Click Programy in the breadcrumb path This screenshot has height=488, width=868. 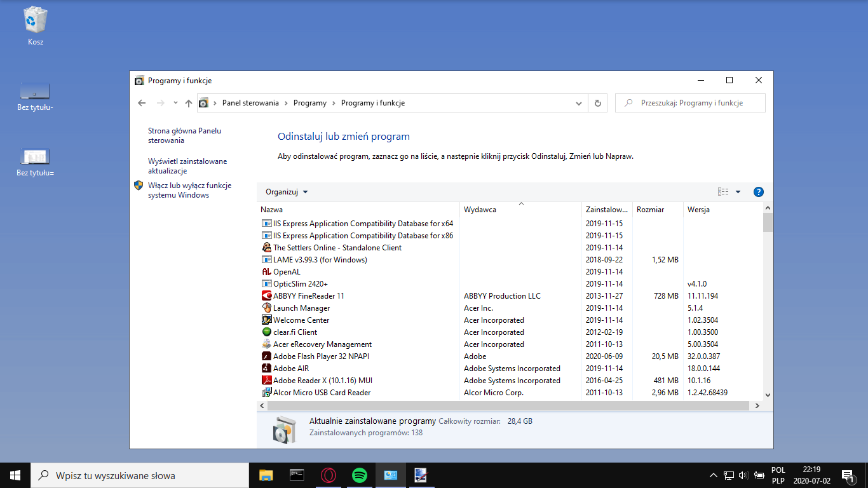pyautogui.click(x=310, y=103)
